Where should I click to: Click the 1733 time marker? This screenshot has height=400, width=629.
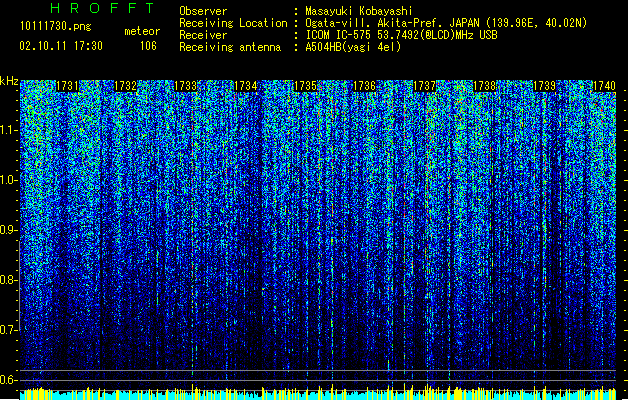click(x=186, y=86)
